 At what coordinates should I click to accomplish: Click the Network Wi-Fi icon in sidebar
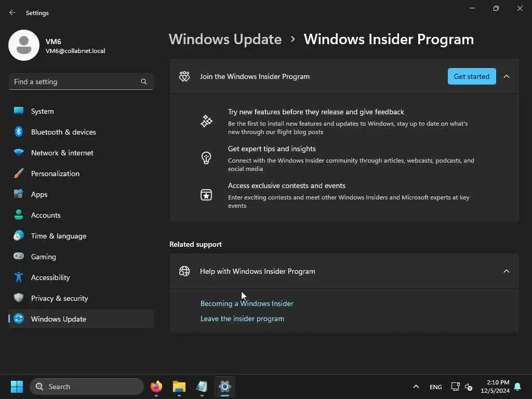[19, 152]
